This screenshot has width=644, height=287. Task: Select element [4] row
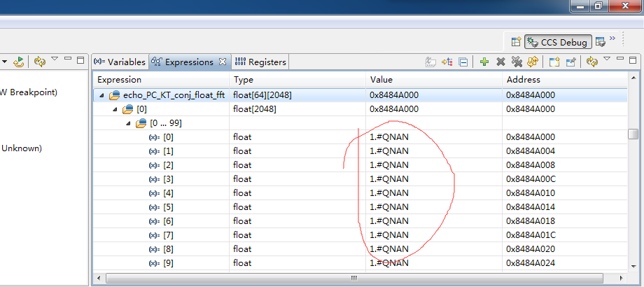pyautogui.click(x=360, y=193)
